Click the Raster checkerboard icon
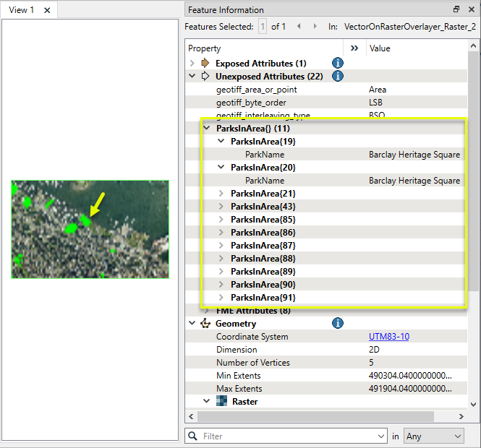The image size is (481, 448). click(x=222, y=402)
